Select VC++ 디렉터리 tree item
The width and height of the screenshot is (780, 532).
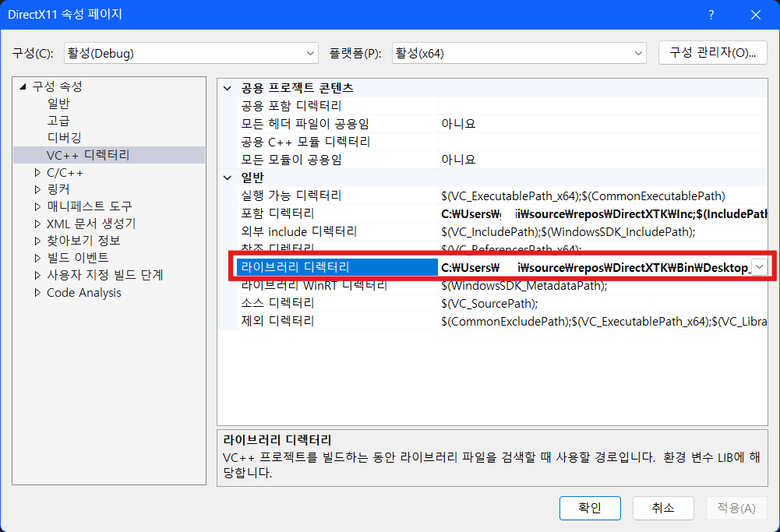[x=88, y=155]
